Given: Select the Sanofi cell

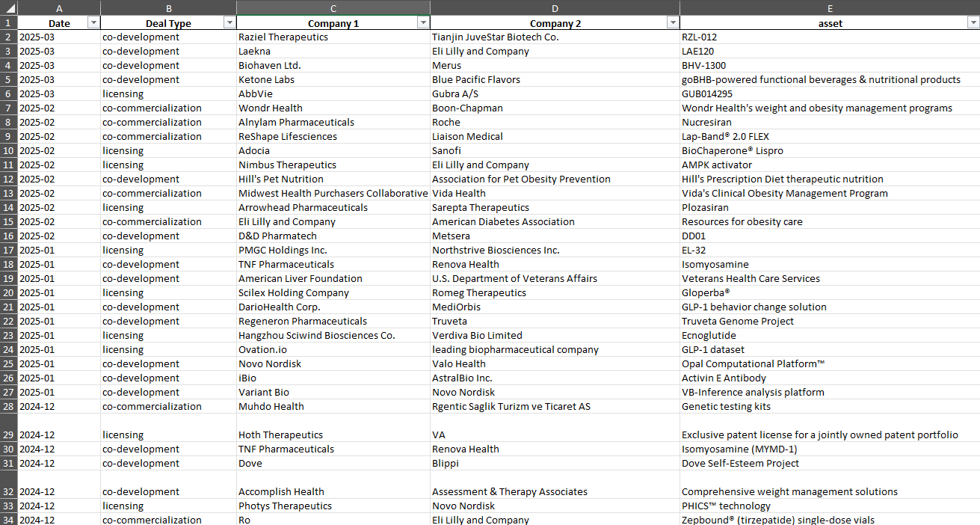Looking at the screenshot, I should pyautogui.click(x=555, y=151).
